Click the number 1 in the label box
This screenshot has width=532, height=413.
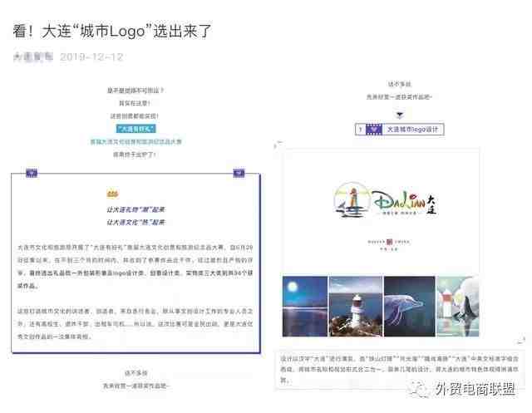coord(360,129)
